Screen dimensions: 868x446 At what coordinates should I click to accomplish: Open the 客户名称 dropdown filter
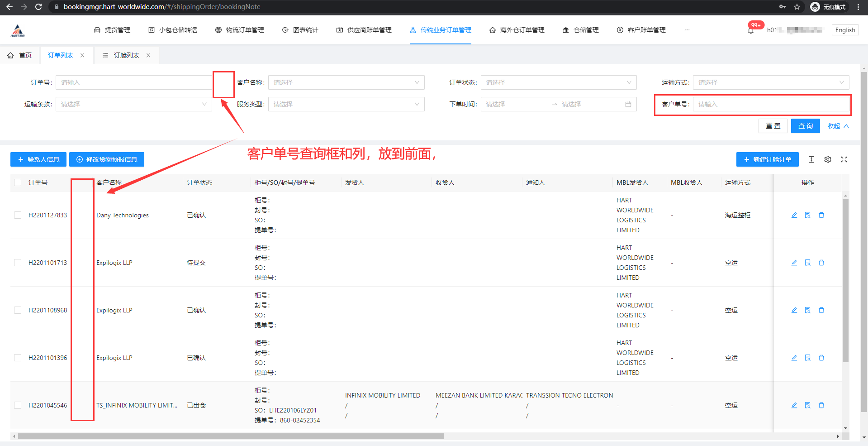(x=346, y=82)
